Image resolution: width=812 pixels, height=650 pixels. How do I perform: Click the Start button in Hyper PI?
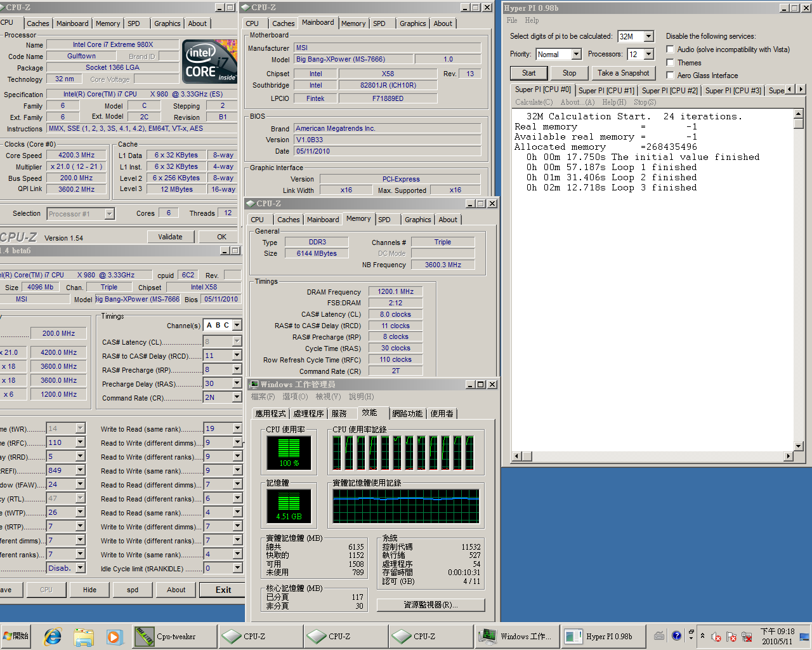point(528,73)
